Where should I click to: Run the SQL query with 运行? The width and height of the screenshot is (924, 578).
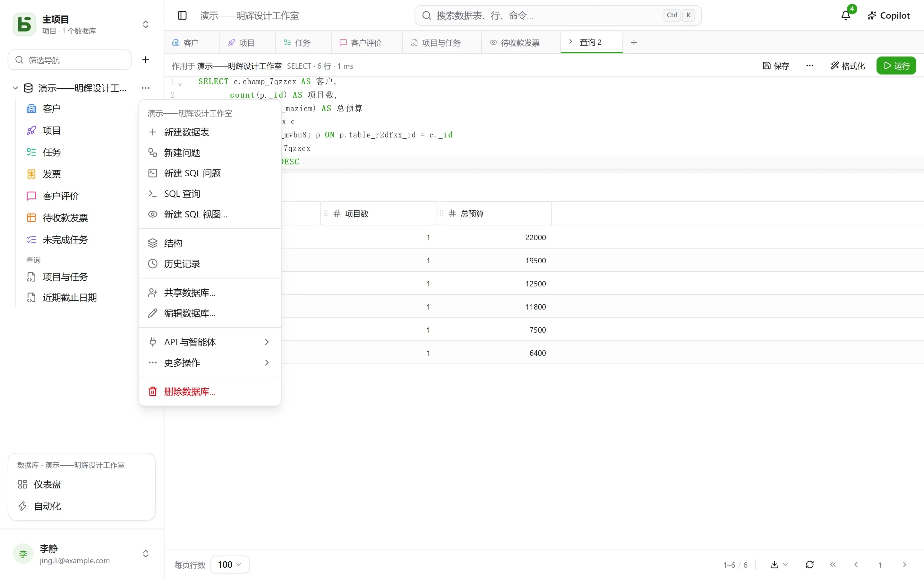896,66
